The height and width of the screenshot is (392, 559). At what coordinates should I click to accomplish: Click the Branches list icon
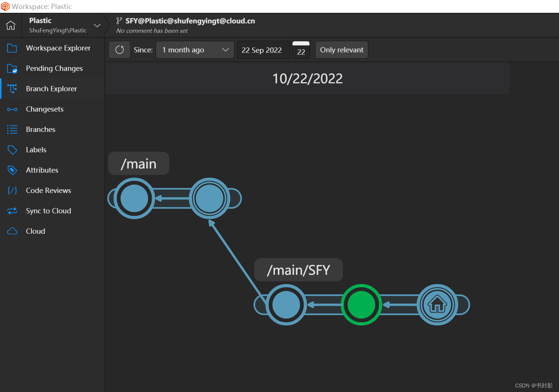click(x=12, y=129)
